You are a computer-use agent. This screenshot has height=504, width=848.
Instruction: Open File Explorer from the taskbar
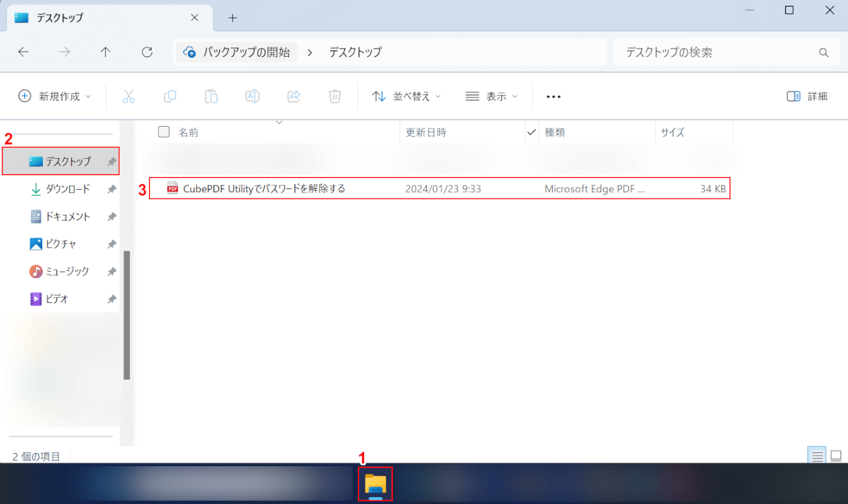click(x=375, y=484)
